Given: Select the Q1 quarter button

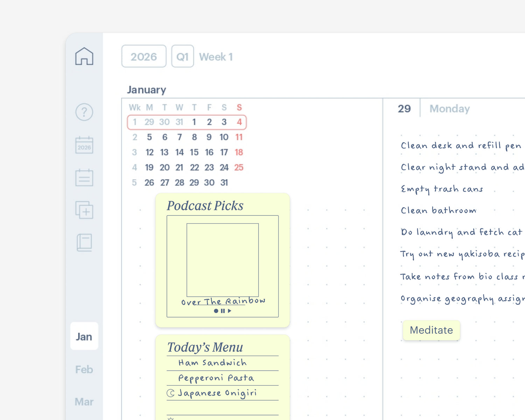Looking at the screenshot, I should click(x=182, y=56).
